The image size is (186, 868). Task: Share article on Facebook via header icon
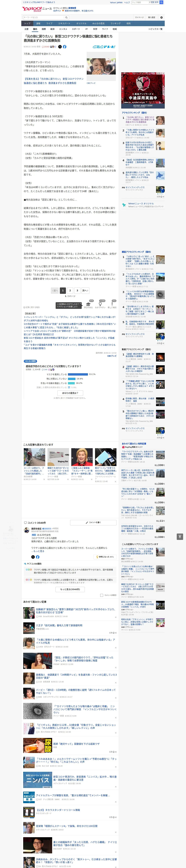pyautogui.click(x=64, y=47)
